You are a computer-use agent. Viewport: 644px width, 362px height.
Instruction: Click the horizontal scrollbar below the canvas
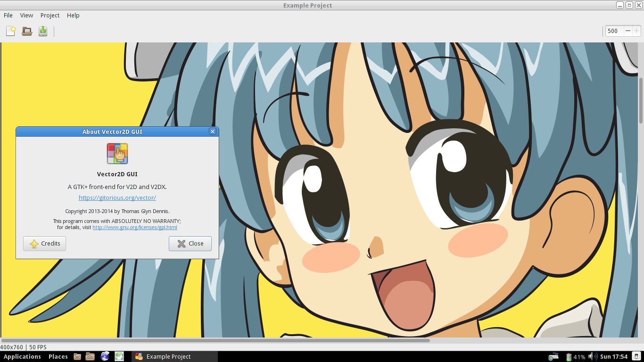pyautogui.click(x=215, y=340)
